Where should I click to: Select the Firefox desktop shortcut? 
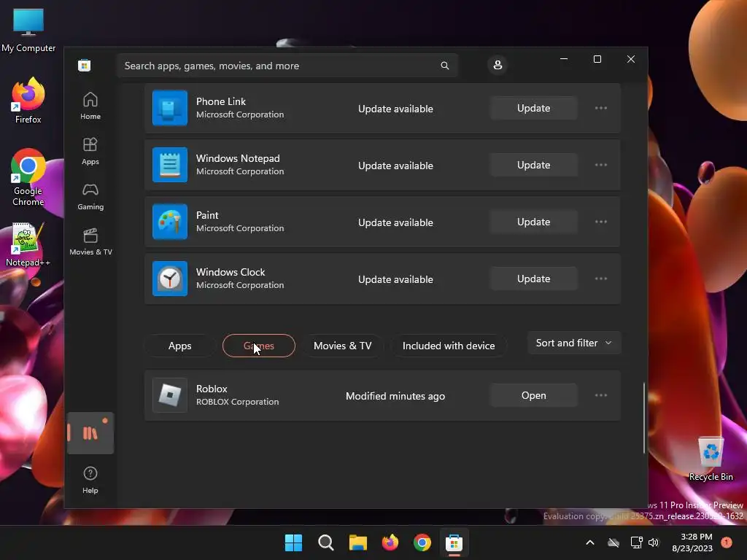[x=28, y=101]
